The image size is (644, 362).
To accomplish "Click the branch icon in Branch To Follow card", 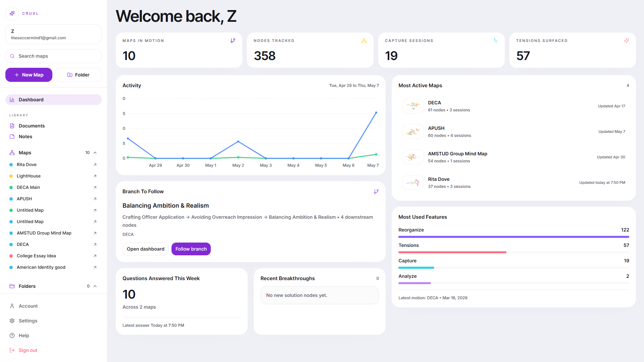I will (x=376, y=192).
